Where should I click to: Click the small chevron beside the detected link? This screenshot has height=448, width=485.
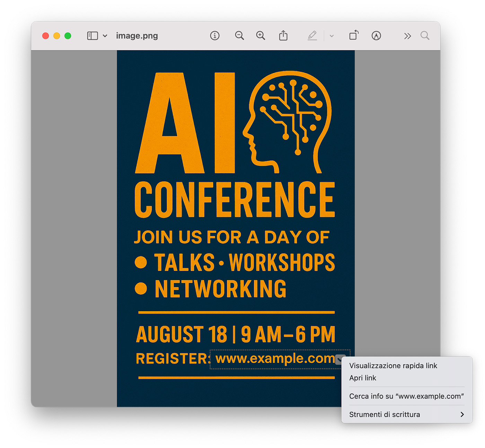point(340,359)
